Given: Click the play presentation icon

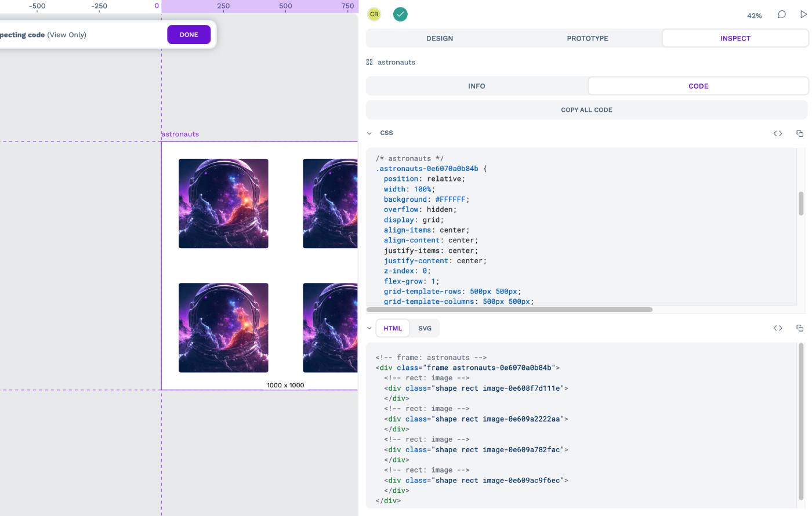Looking at the screenshot, I should (x=803, y=14).
